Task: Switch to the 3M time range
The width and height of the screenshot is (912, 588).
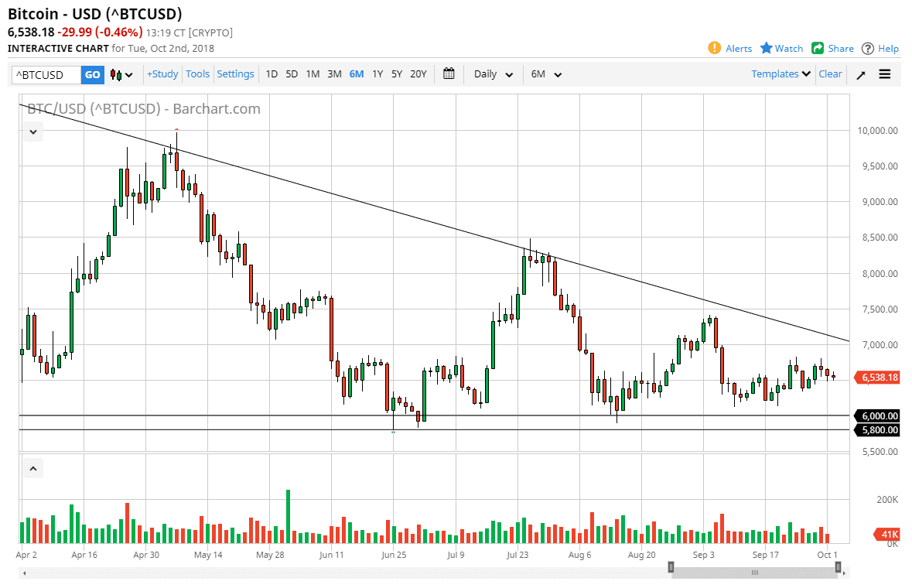Action: (x=334, y=74)
